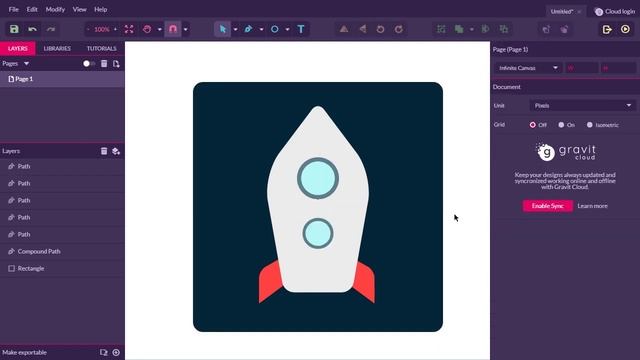Click the Convert to path icon

(x=504, y=29)
